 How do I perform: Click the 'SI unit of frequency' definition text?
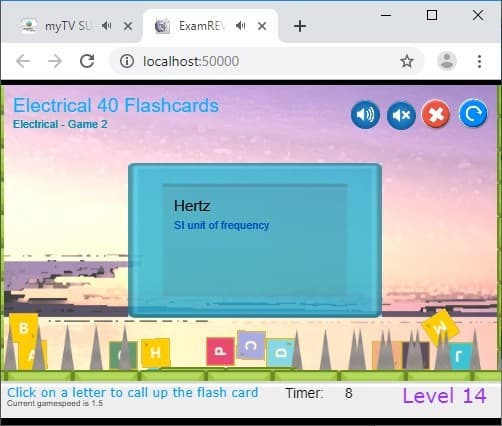[221, 225]
